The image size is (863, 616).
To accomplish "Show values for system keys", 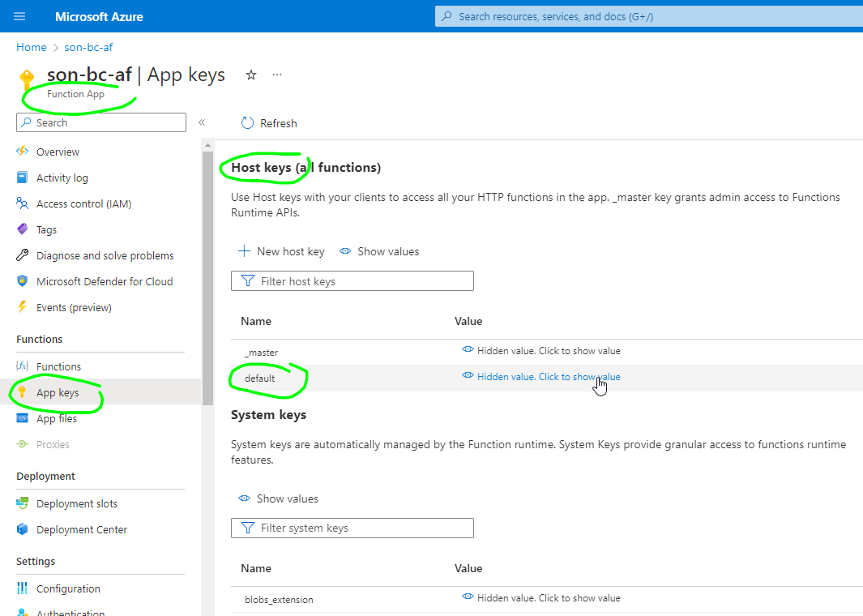I will pos(278,498).
